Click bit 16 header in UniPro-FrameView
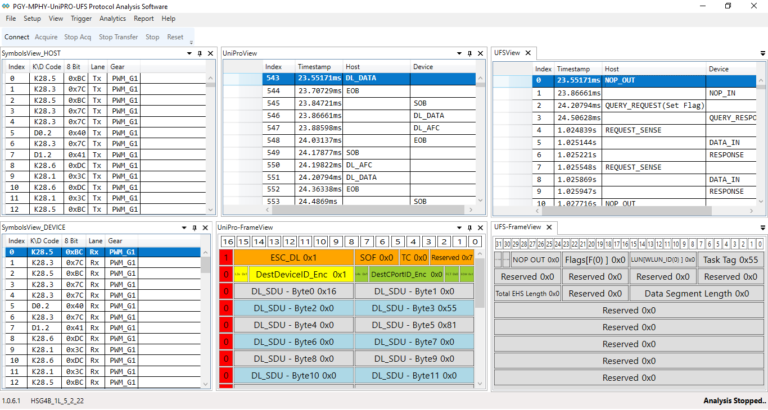Image resolution: width=768 pixels, height=410 pixels. pyautogui.click(x=228, y=241)
